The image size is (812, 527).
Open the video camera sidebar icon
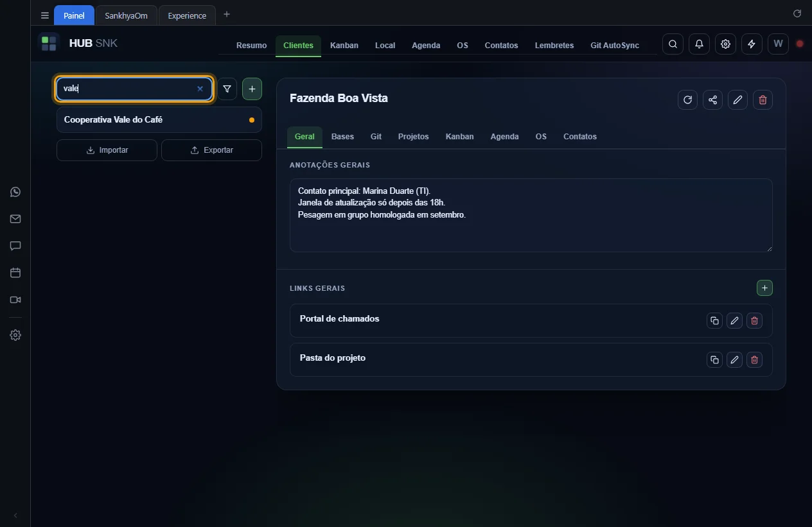(x=15, y=300)
